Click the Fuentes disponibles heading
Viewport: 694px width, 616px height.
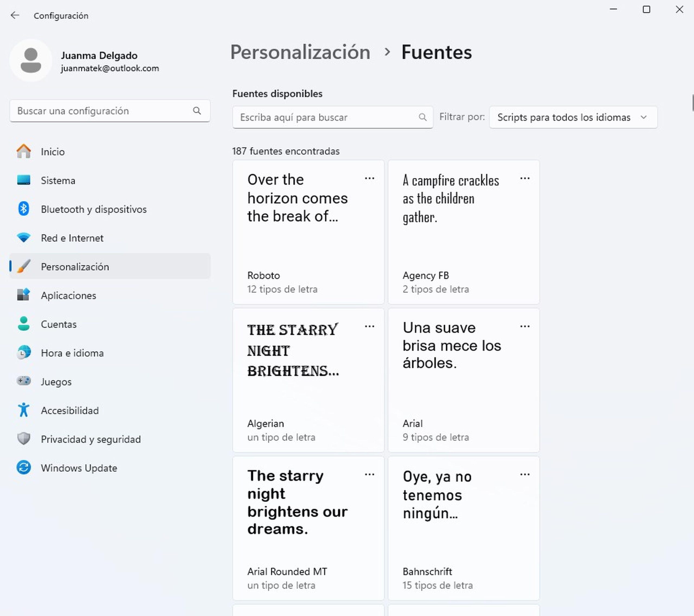click(x=277, y=94)
